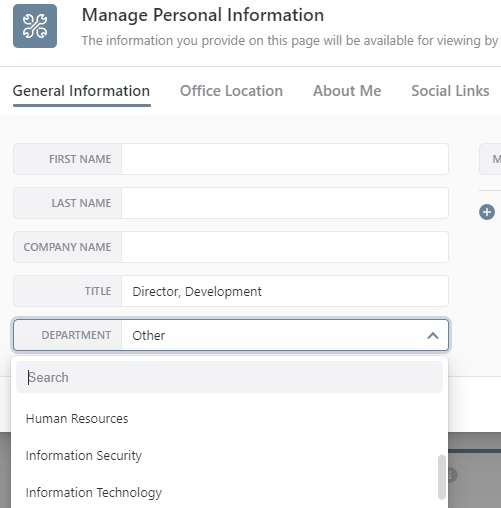
Task: Click the Title field containing Director, Development
Action: coord(285,291)
